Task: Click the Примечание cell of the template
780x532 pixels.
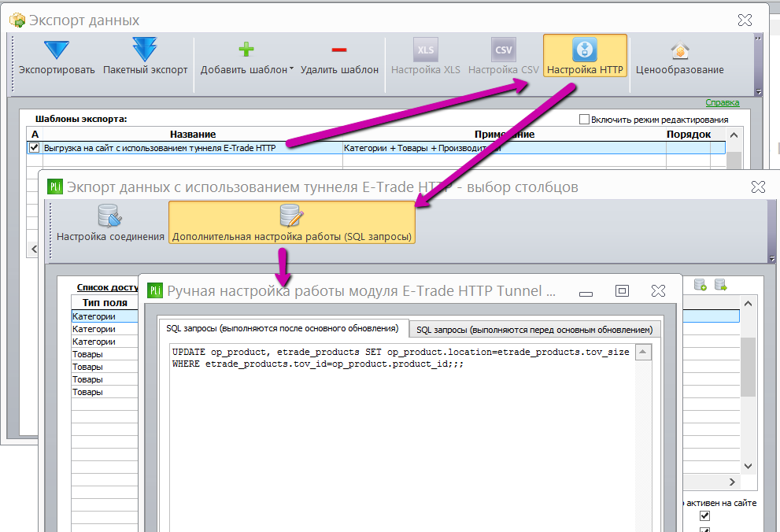Action: click(505, 148)
